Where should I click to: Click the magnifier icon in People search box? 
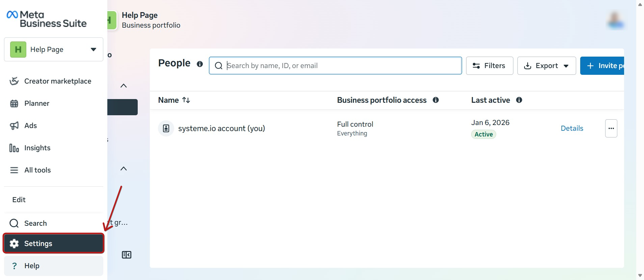pos(219,66)
